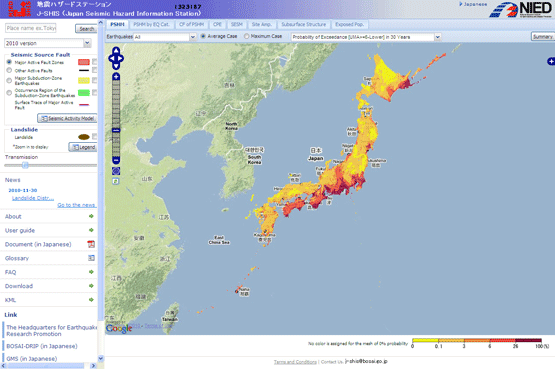This screenshot has height=369, width=555.
Task: Click the green arrow next to About
Action: click(x=91, y=216)
